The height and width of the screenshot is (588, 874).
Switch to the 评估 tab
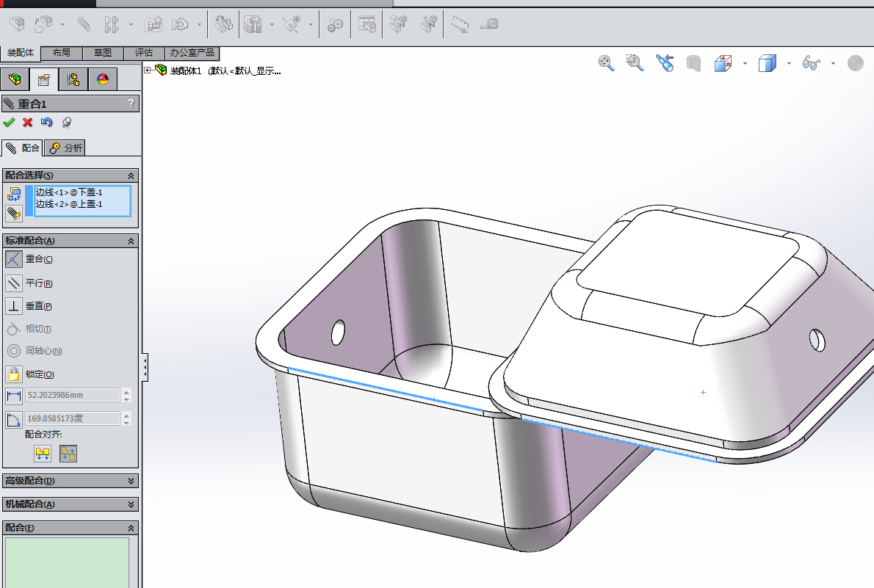pos(144,52)
